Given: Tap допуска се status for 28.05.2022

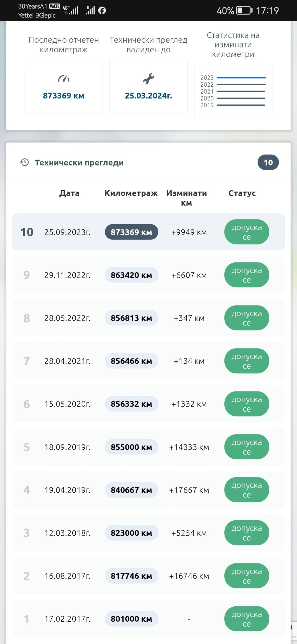Looking at the screenshot, I should (247, 318).
